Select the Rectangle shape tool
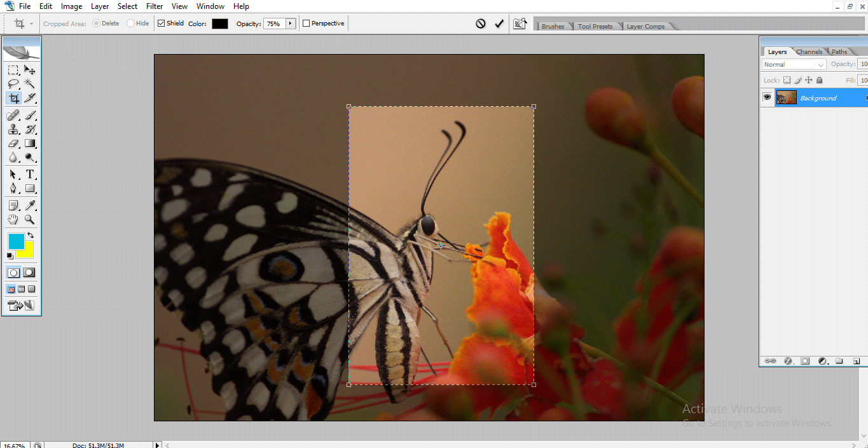868x448 pixels. tap(30, 189)
